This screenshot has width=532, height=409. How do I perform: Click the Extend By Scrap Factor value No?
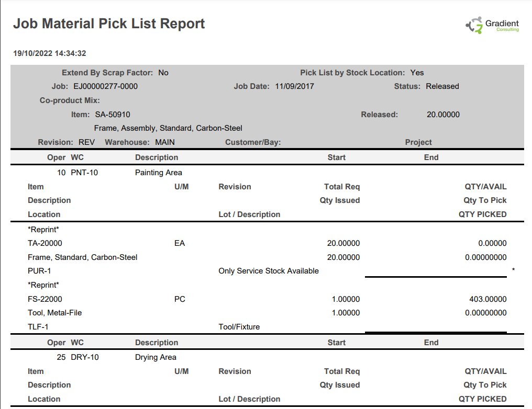[x=163, y=73]
